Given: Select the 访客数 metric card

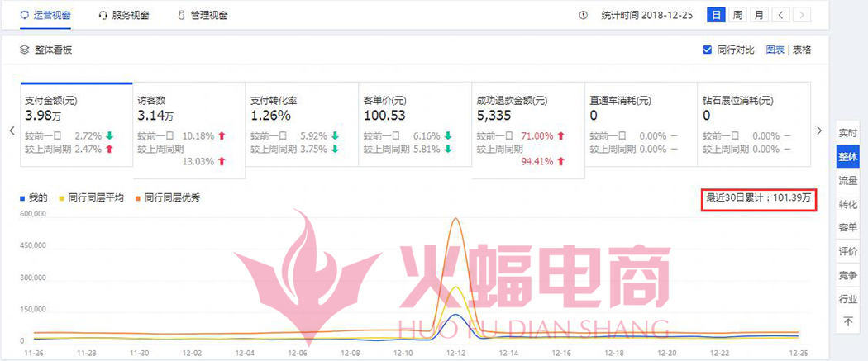Looking at the screenshot, I should coord(188,131).
